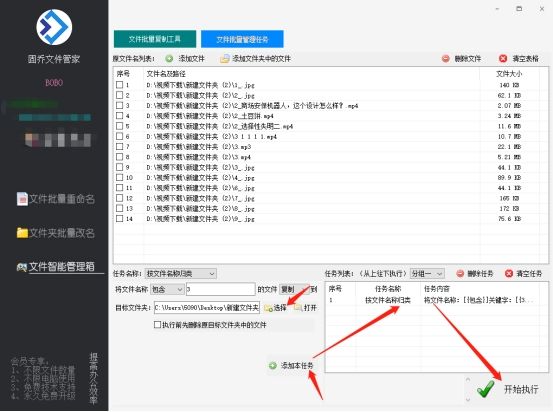Click the 目标文件夹 path input field
Image resolution: width=553 pixels, height=412 pixels.
[207, 308]
